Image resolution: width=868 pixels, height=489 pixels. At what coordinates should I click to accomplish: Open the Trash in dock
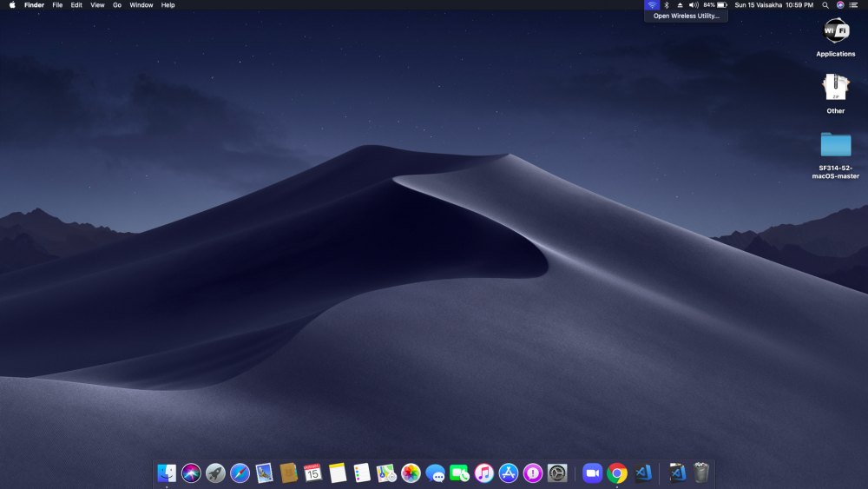coord(701,473)
